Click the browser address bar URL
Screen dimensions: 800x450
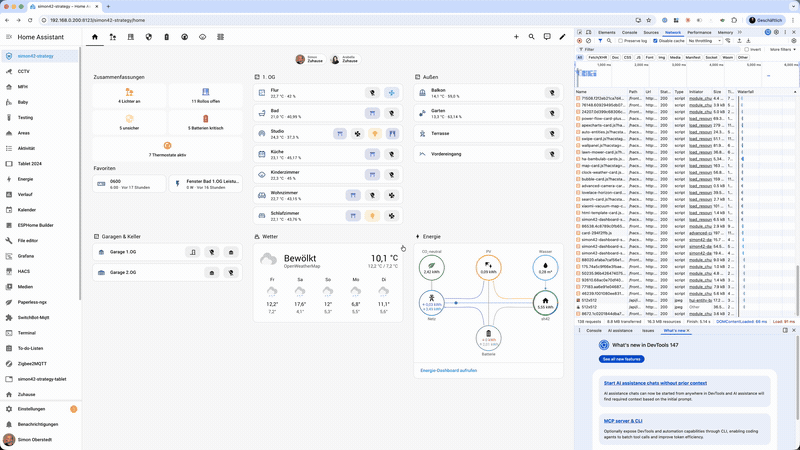[x=97, y=20]
